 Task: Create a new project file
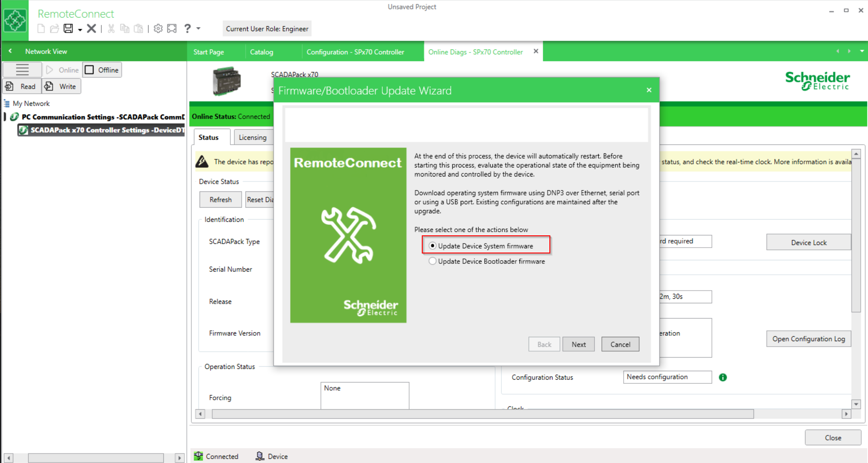coord(41,29)
